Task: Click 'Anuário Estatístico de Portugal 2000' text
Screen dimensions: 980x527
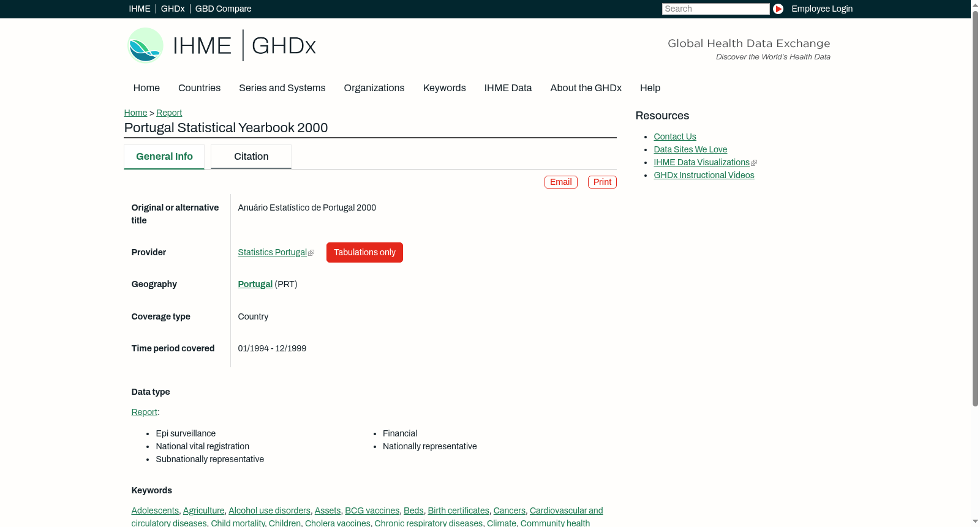Action: coord(307,207)
